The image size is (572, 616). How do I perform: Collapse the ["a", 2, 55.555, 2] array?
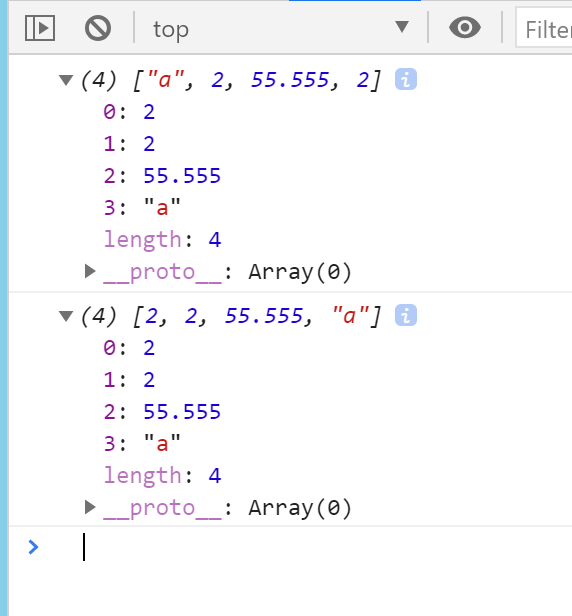(66, 80)
